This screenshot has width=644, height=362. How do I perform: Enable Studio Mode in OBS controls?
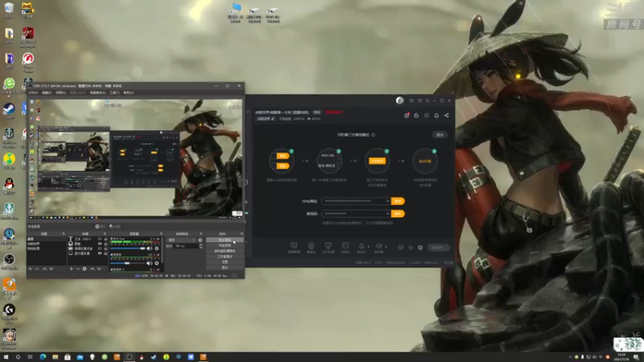click(225, 257)
